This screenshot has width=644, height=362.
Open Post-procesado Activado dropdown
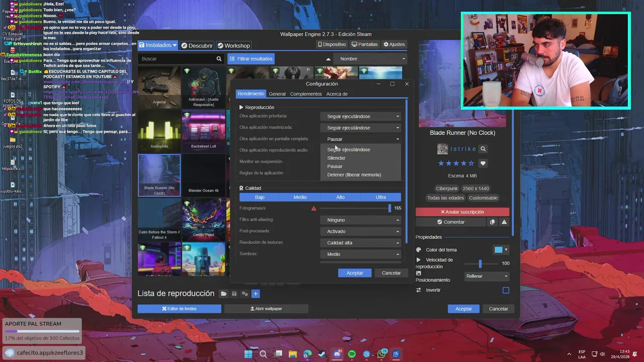pyautogui.click(x=361, y=231)
